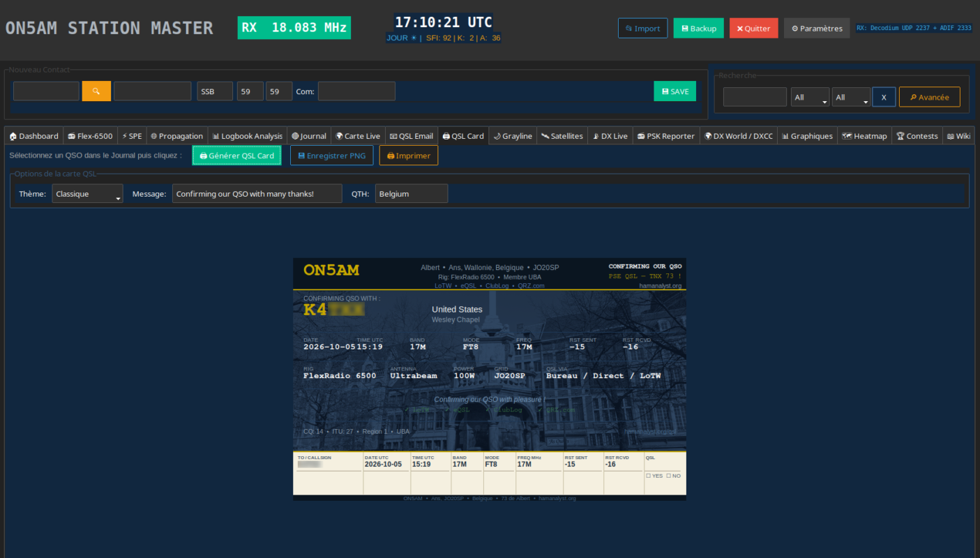Click Générer QSL Card
This screenshot has height=558, width=980.
click(237, 156)
